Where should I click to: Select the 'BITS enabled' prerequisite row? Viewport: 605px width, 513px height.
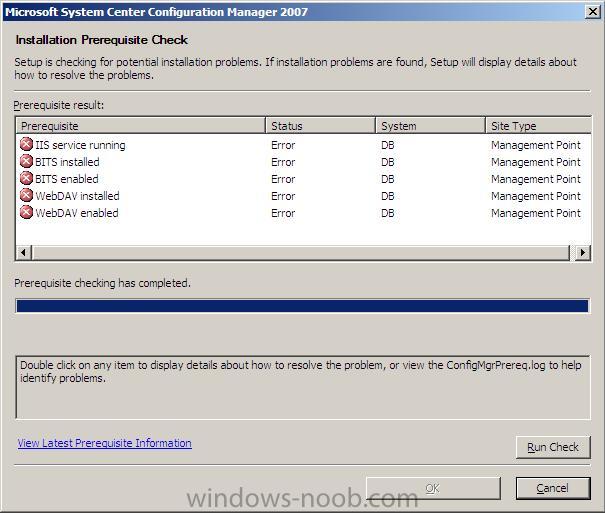[303, 179]
